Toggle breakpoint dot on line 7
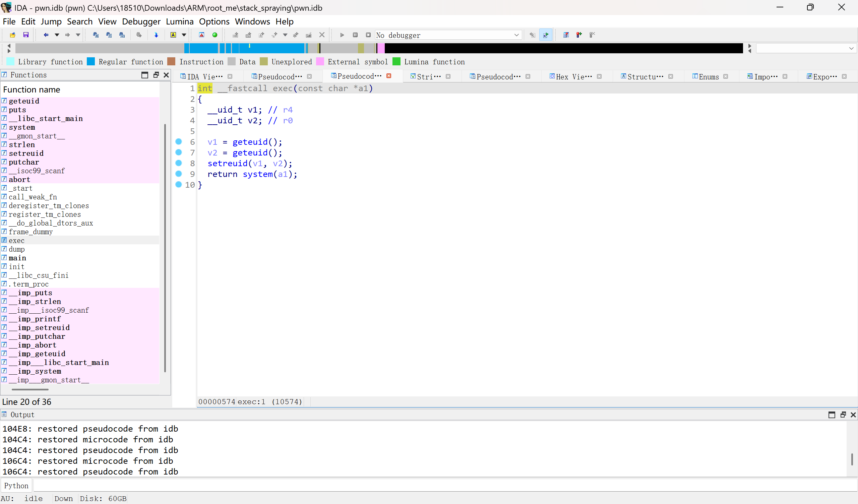Image resolution: width=858 pixels, height=504 pixels. pos(178,152)
